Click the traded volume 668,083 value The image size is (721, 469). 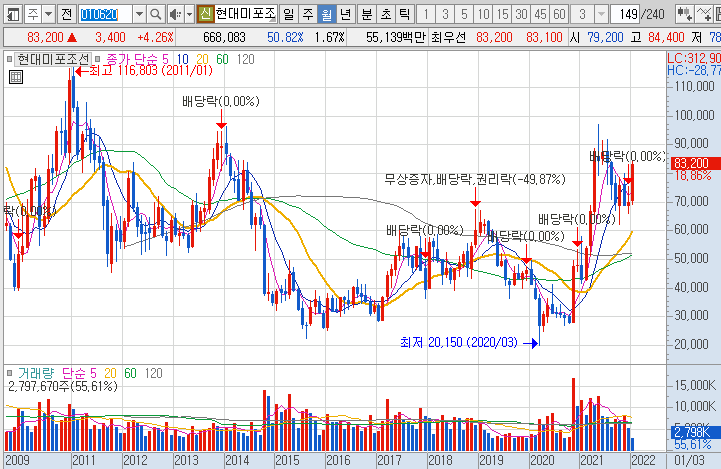point(224,37)
